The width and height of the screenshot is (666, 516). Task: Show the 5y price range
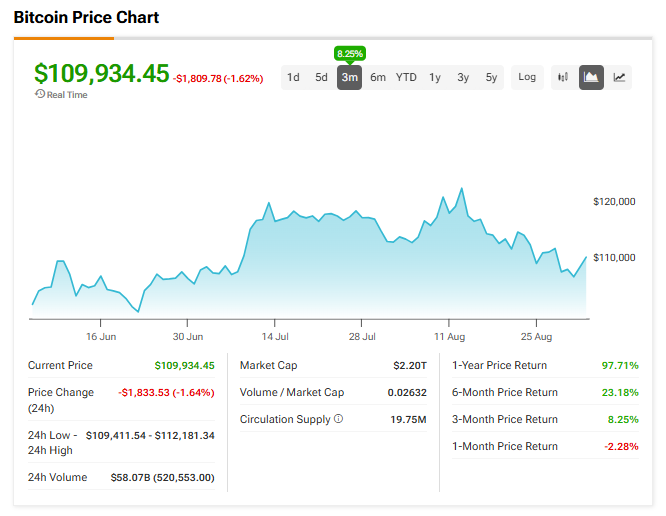pyautogui.click(x=491, y=77)
